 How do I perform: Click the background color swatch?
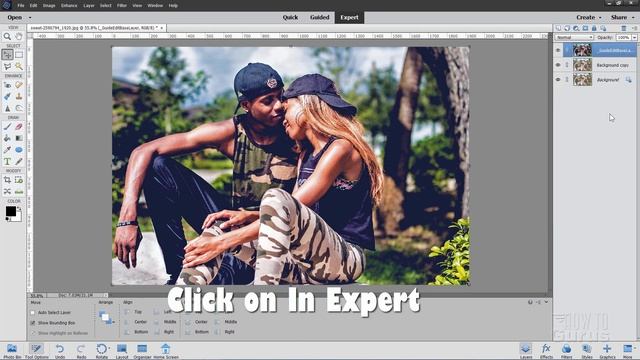18,218
